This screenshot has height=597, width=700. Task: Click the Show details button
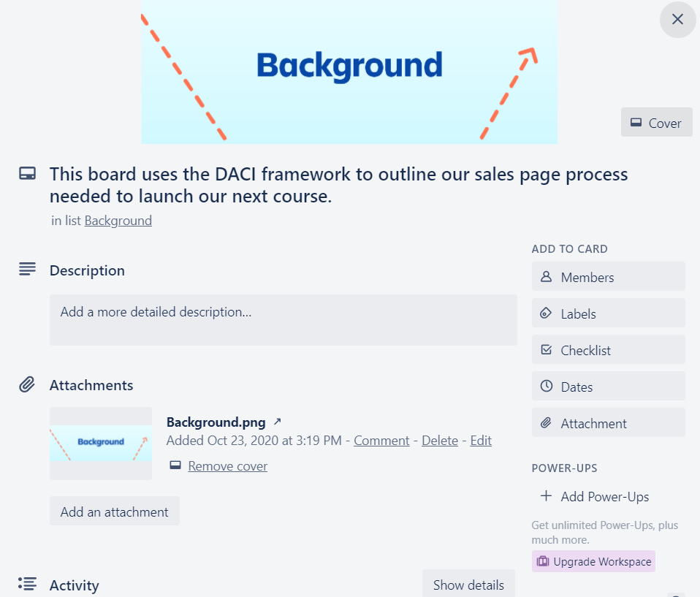coord(469,584)
